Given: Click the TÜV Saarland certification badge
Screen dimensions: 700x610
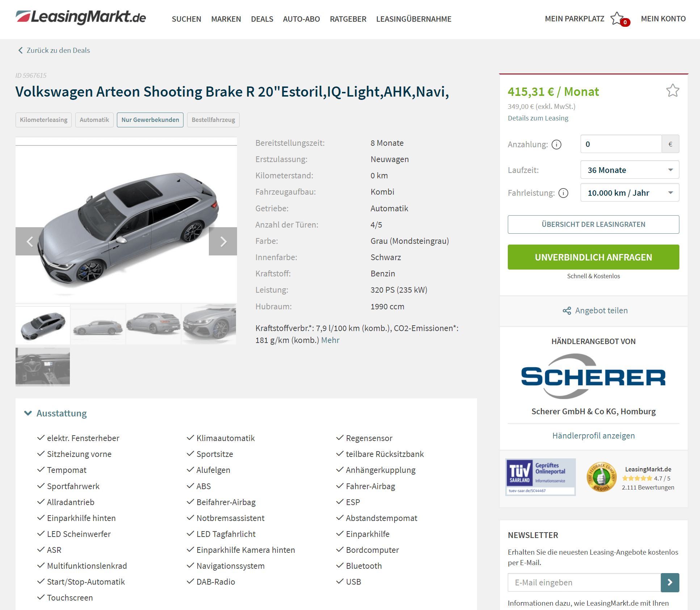Looking at the screenshot, I should [540, 477].
